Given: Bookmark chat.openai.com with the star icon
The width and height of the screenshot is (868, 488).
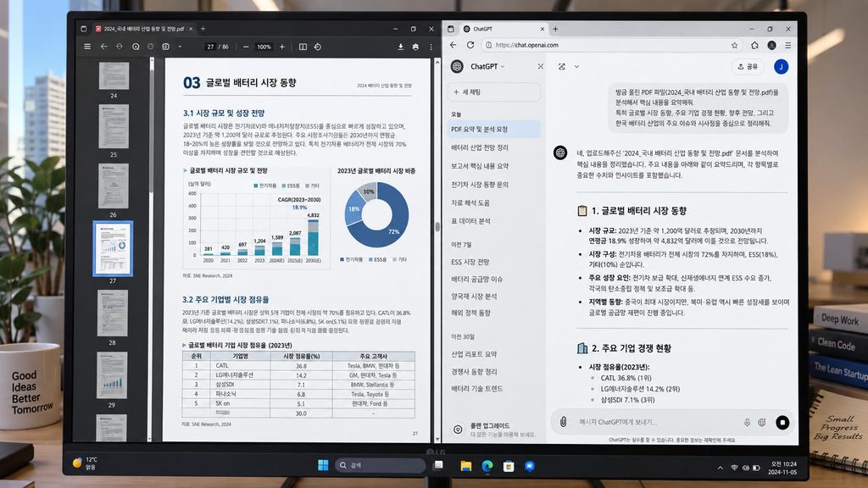Looking at the screenshot, I should (735, 46).
